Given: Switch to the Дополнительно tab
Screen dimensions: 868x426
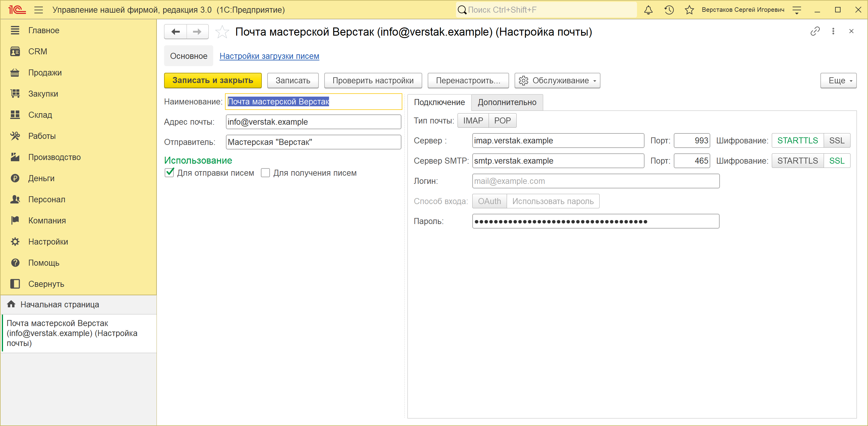Looking at the screenshot, I should pyautogui.click(x=507, y=102).
